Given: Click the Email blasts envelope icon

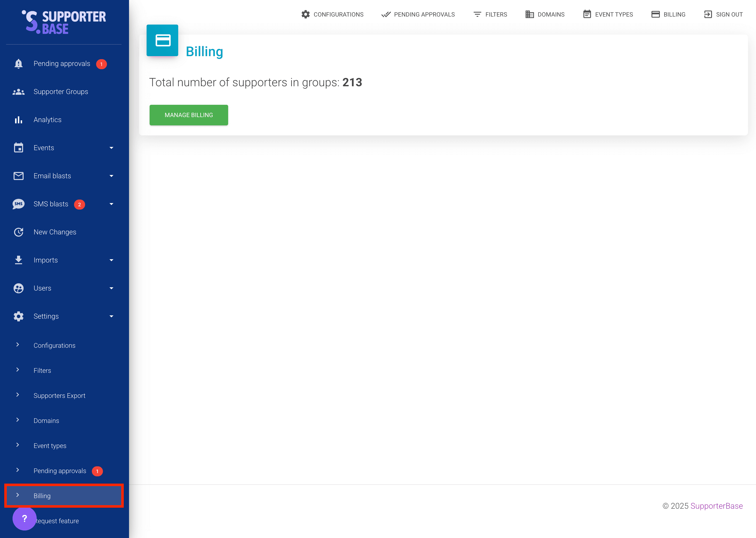Looking at the screenshot, I should coord(19,176).
